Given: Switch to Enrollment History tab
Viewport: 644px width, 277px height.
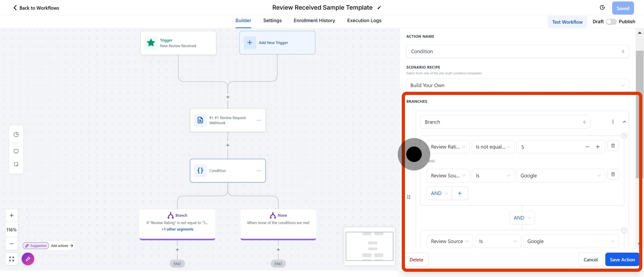Looking at the screenshot, I should (x=314, y=21).
